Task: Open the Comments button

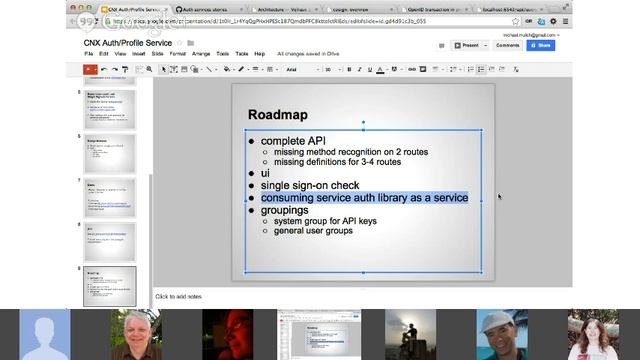Action: 507,45
